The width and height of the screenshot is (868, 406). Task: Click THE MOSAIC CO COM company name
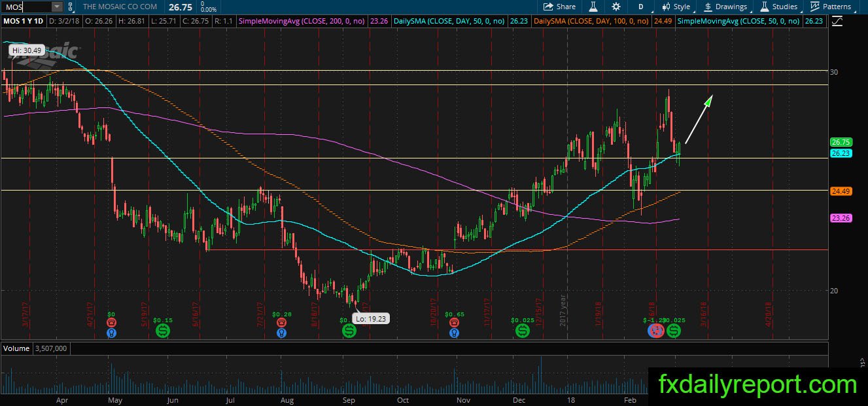tap(120, 7)
